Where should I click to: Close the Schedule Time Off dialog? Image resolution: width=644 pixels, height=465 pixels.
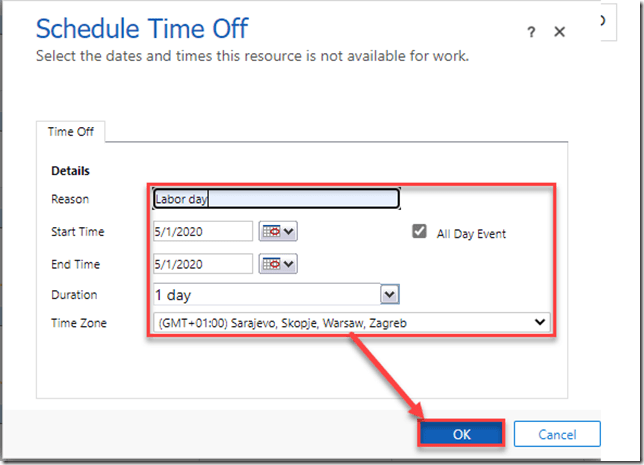560,32
